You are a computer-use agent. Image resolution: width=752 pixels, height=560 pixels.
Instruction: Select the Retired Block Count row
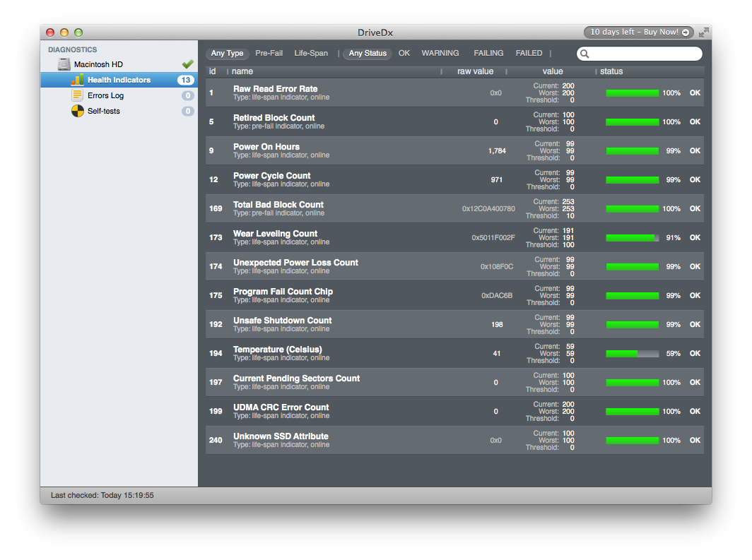(454, 121)
